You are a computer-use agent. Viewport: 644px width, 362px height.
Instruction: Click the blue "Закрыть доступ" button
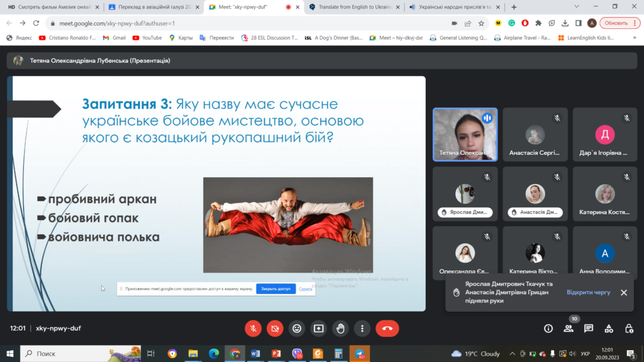tap(275, 289)
